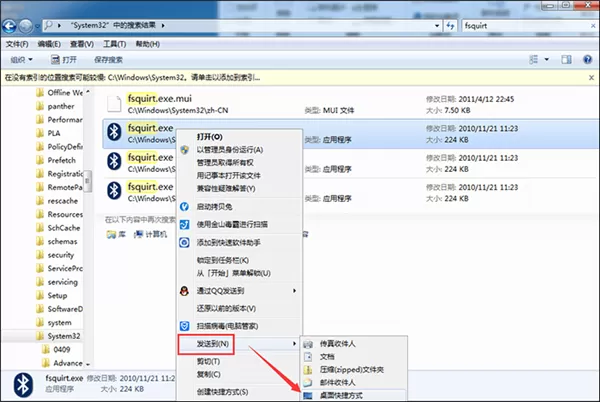
Task: Click the Forward navigation arrow
Action: point(26,26)
